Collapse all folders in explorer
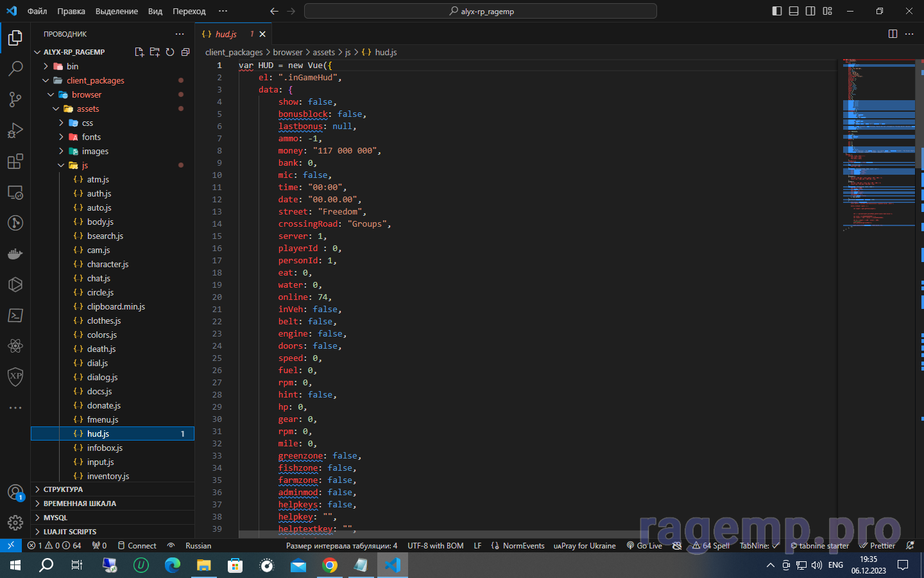924x578 pixels. coord(185,52)
